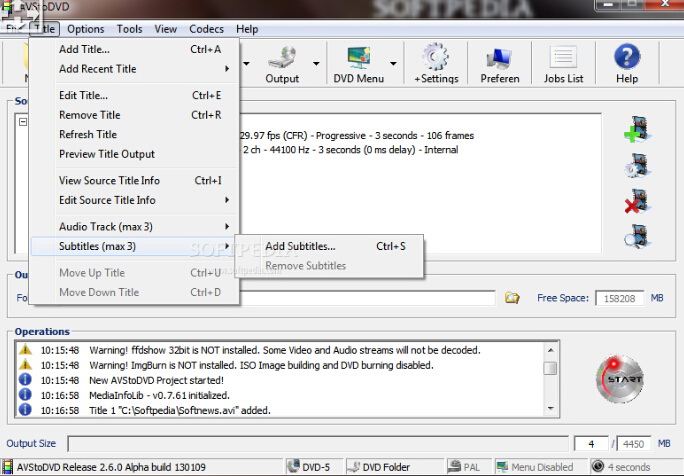This screenshot has width=684, height=476.
Task: Open the View menu
Action: click(165, 29)
